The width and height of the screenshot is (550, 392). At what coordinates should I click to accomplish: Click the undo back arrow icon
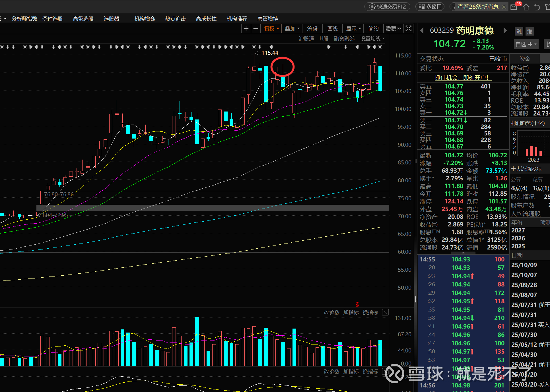(537, 7)
